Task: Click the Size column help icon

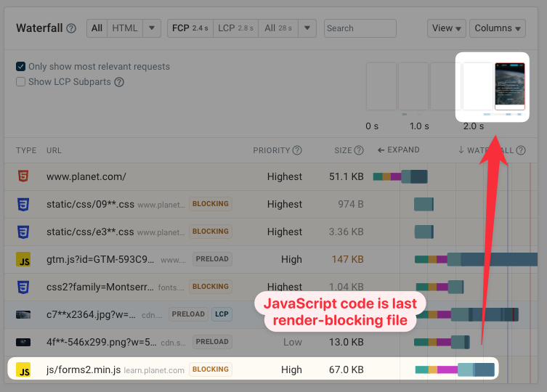Action: pos(358,150)
